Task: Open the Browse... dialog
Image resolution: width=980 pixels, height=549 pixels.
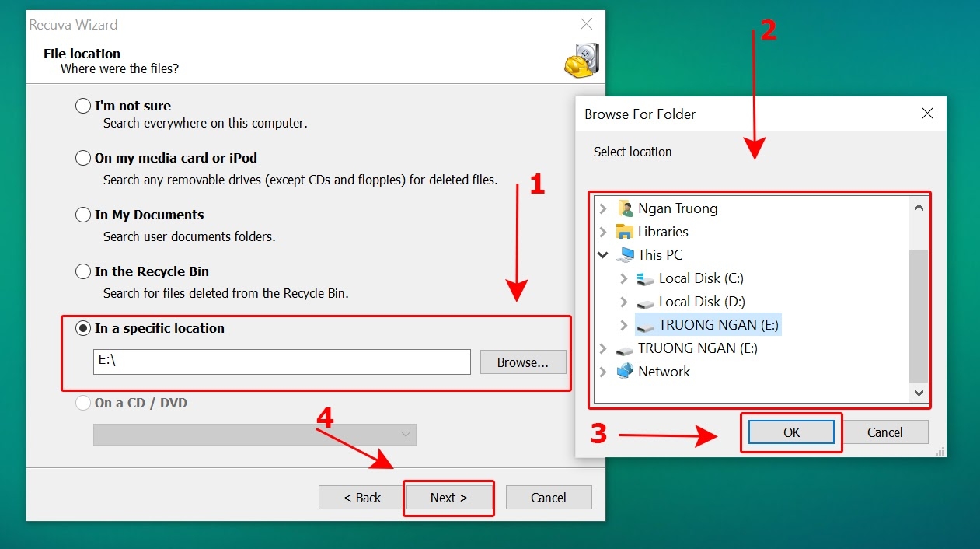Action: pos(522,362)
